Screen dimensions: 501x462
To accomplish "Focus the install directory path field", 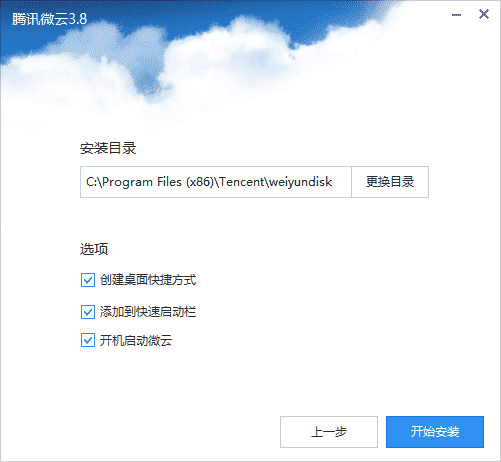I will pyautogui.click(x=216, y=182).
